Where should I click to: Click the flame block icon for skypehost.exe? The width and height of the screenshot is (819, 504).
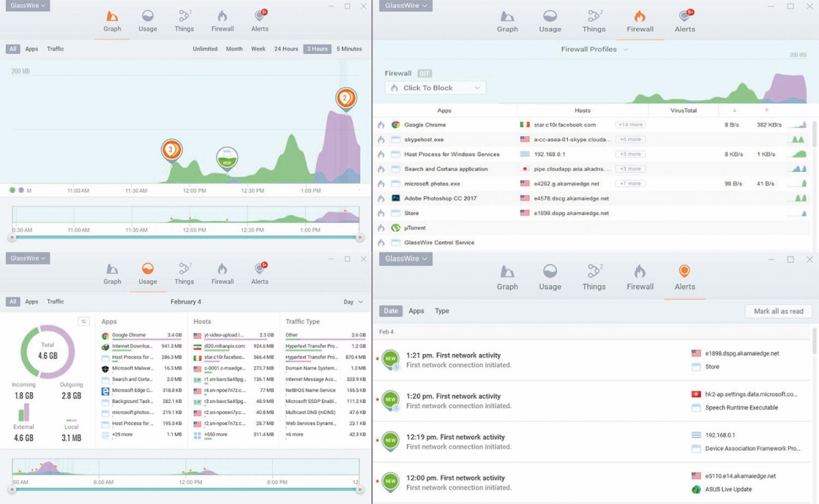coord(381,139)
